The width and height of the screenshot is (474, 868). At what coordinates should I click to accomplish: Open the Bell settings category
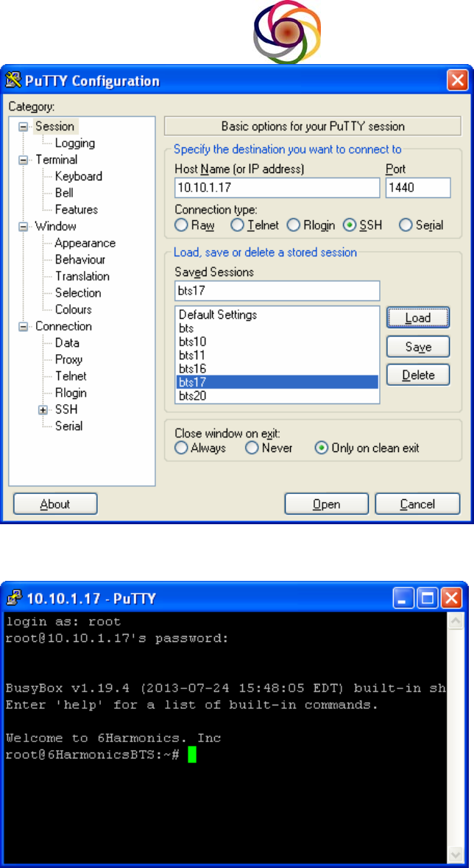64,193
